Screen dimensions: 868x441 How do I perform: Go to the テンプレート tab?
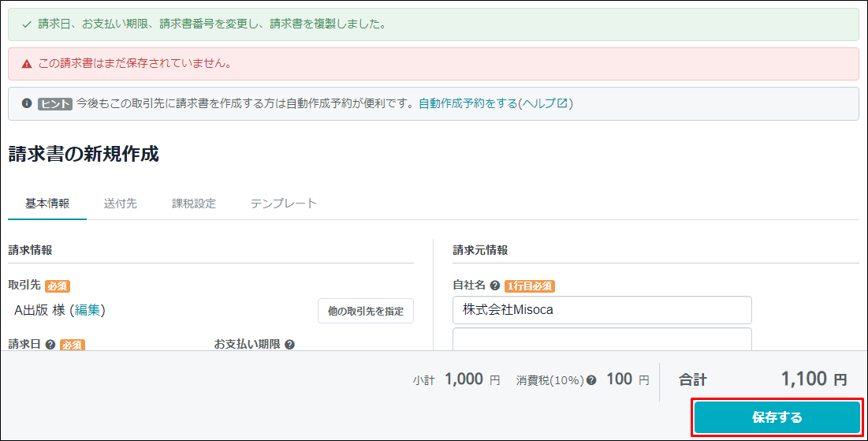click(x=284, y=204)
